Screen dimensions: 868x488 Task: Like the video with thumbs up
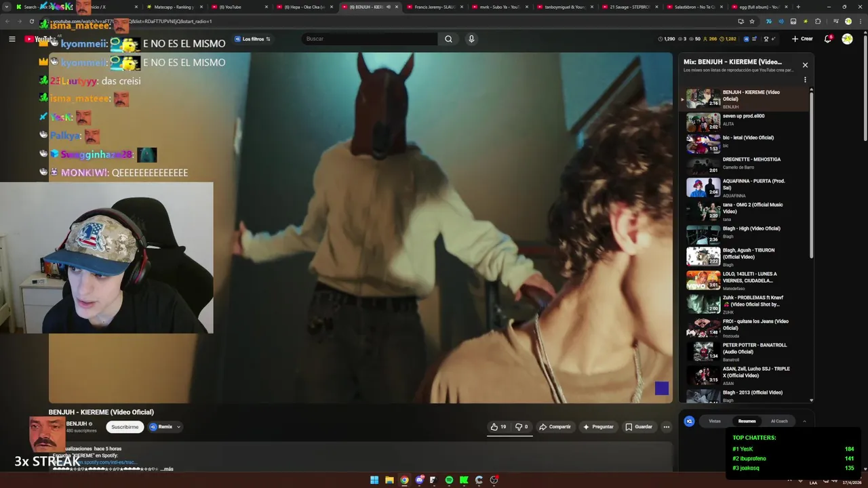click(498, 427)
